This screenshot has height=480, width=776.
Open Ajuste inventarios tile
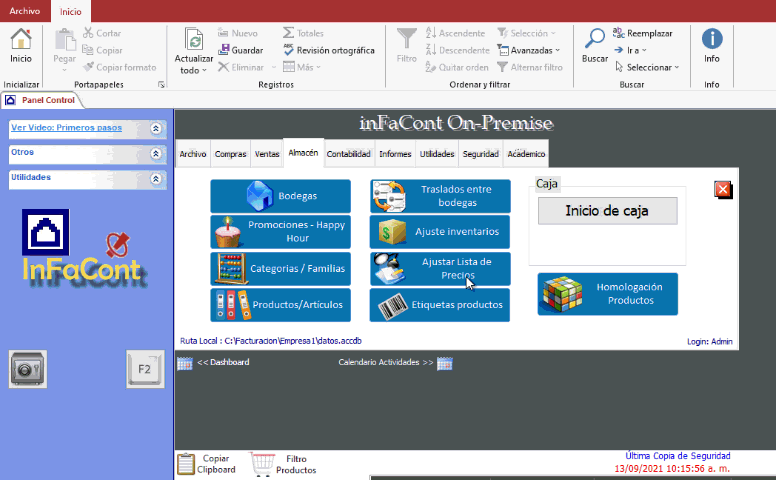pyautogui.click(x=440, y=232)
